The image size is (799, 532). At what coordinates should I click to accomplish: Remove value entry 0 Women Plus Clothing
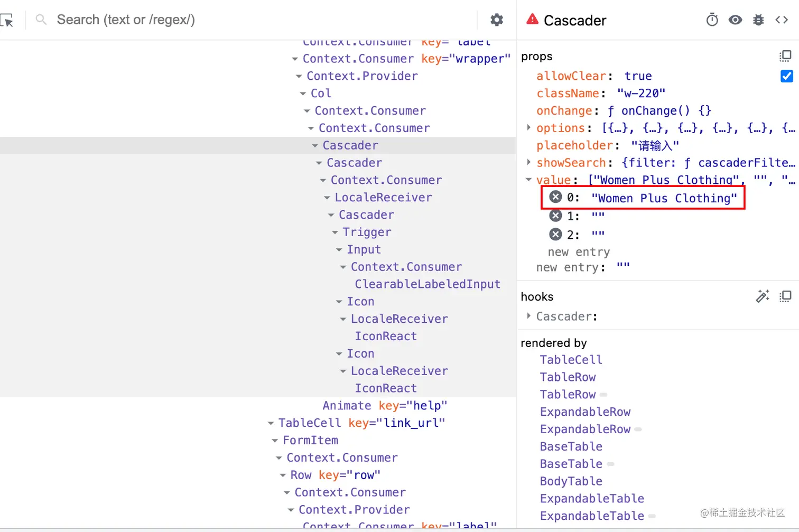555,197
